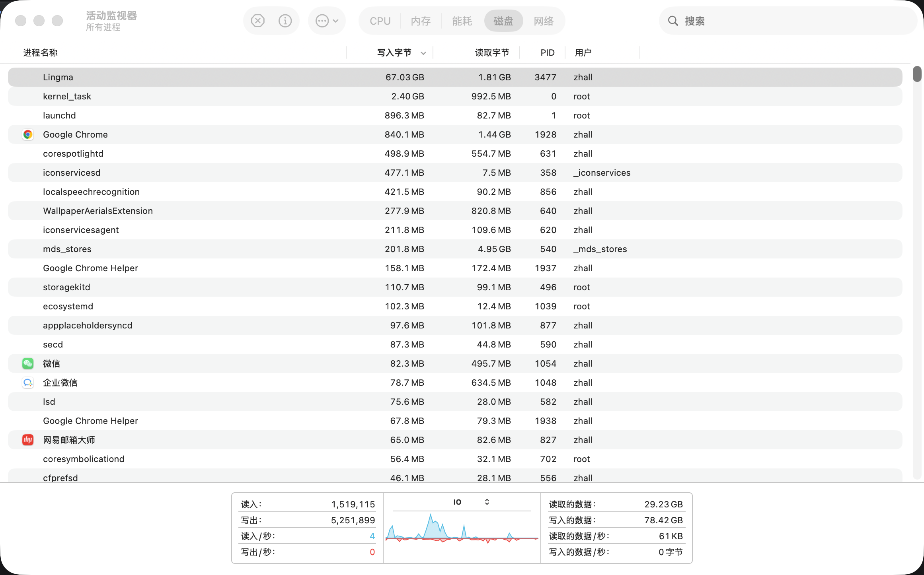The width and height of the screenshot is (924, 575).
Task: Sort by 读取字节 column header
Action: pos(492,52)
